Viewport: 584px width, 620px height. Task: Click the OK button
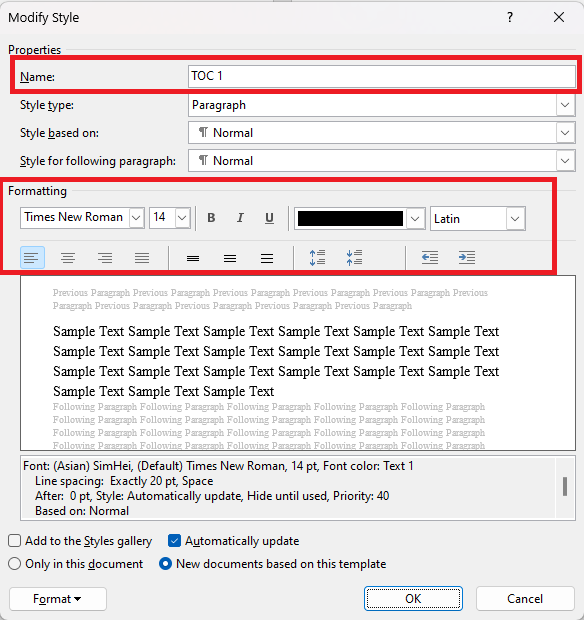(x=413, y=599)
